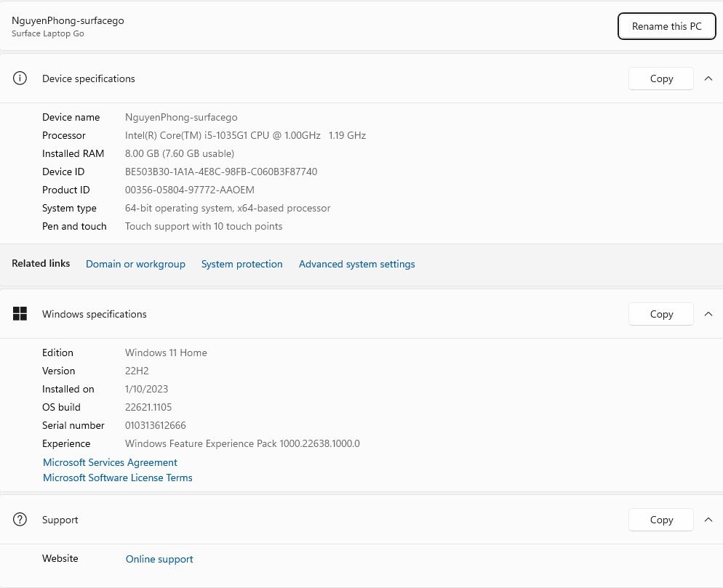Collapse the Windows specifications section
The image size is (723, 588).
click(x=708, y=314)
